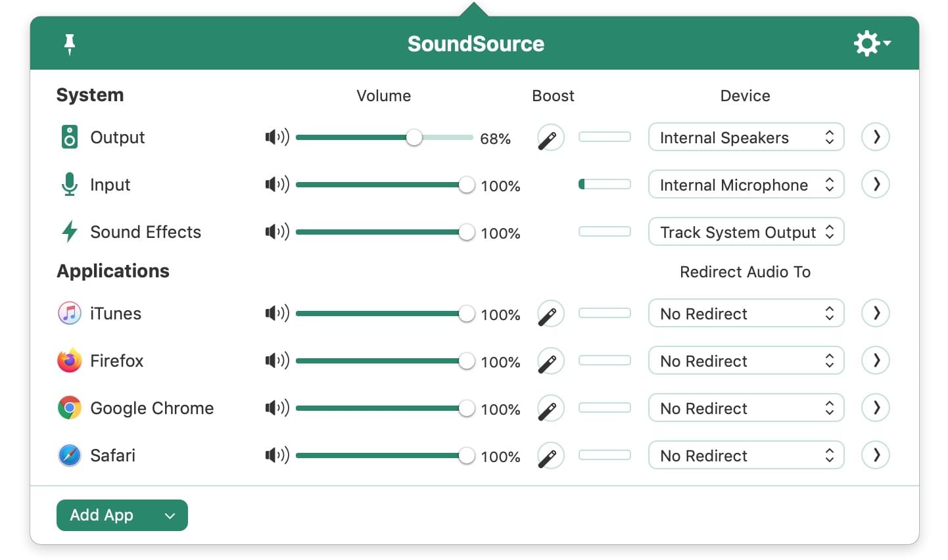Open Firefox No Redirect dropdown

(746, 361)
